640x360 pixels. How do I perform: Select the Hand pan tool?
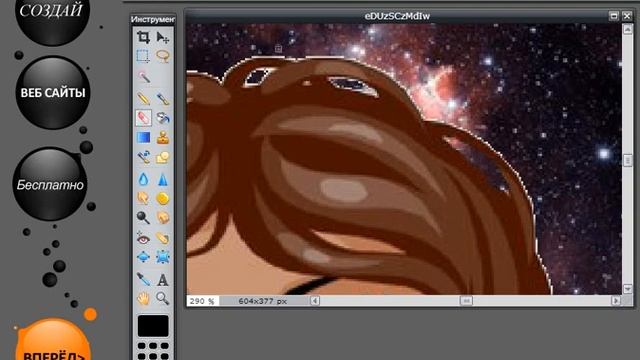143,299
